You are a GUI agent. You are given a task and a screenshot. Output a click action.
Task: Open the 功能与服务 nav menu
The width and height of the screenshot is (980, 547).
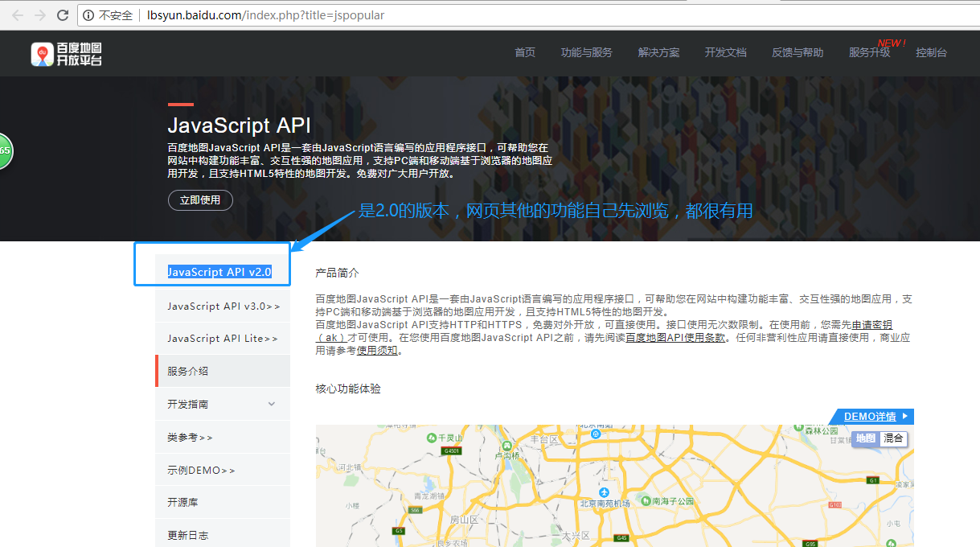click(x=586, y=52)
